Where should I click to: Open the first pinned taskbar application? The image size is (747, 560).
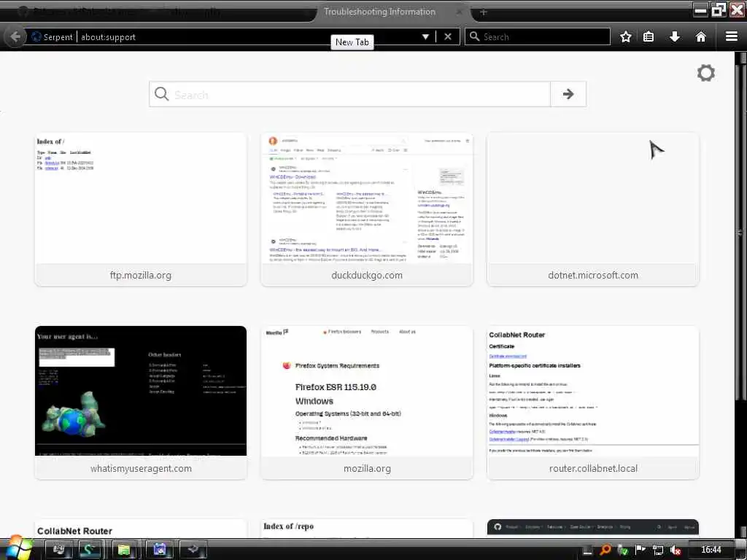(59, 550)
